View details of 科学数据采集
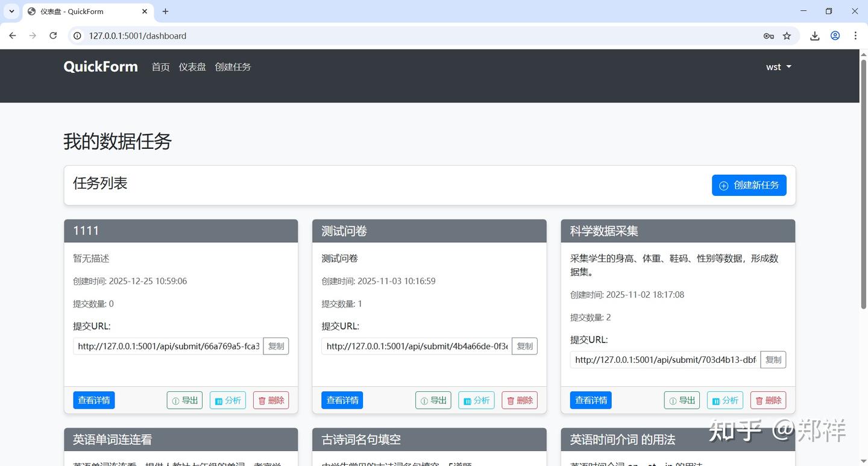Viewport: 868px width, 466px height. pyautogui.click(x=591, y=400)
